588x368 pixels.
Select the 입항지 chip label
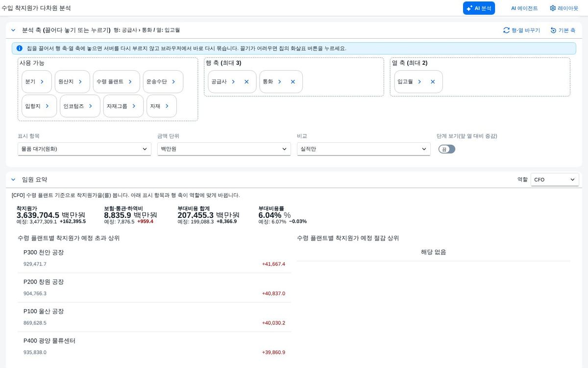(32, 106)
